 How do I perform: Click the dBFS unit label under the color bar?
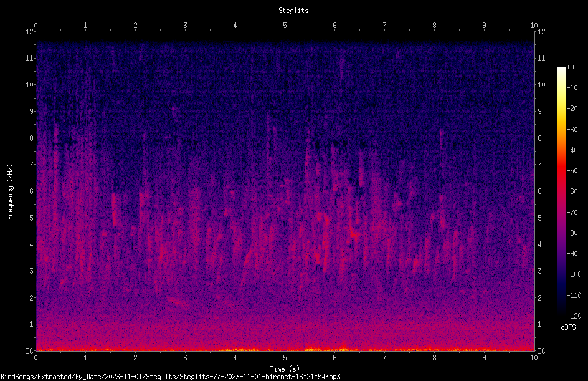(569, 327)
